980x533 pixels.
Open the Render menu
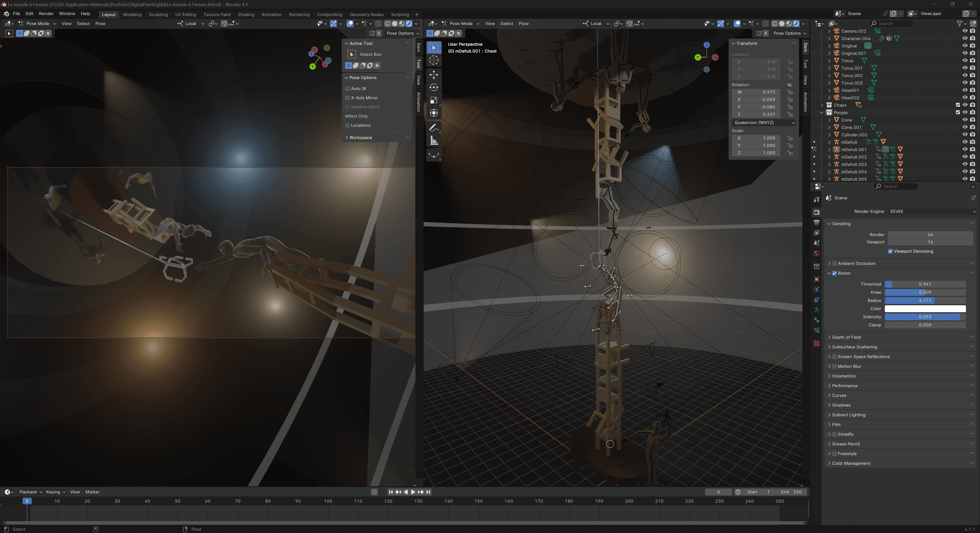[46, 14]
